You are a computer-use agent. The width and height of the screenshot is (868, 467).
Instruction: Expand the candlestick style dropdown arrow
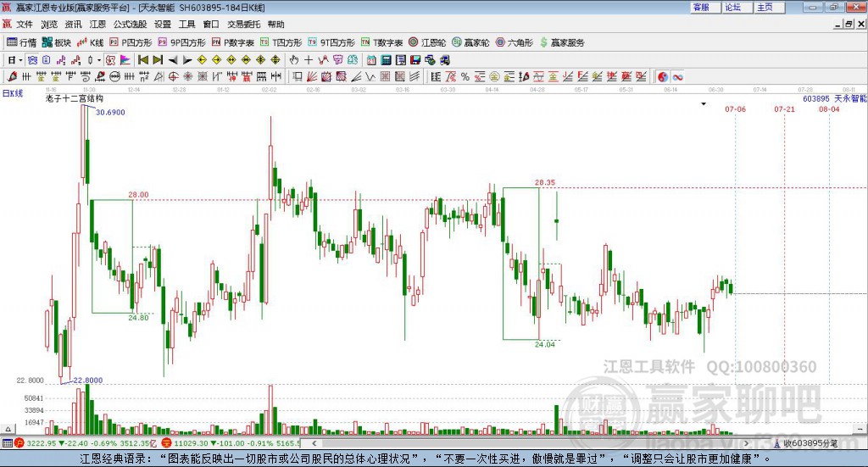pos(99,60)
